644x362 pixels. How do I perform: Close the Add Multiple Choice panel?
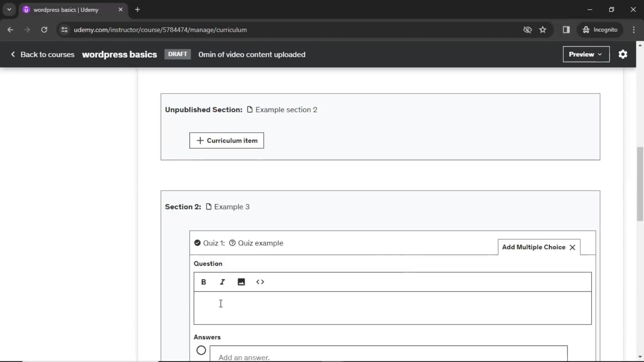tap(572, 247)
